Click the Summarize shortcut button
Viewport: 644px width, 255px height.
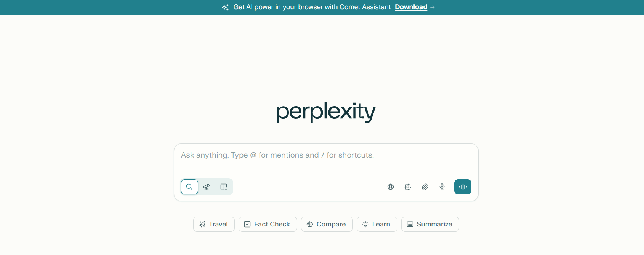point(430,224)
